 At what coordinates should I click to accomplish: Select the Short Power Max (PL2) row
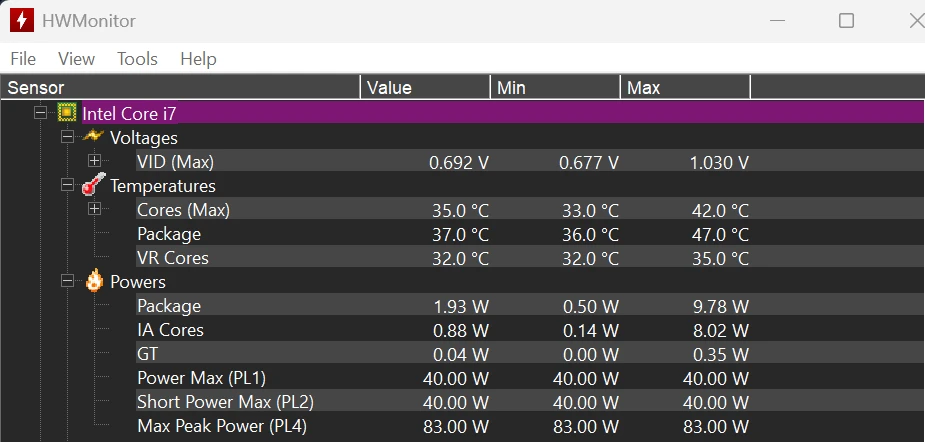tap(225, 402)
